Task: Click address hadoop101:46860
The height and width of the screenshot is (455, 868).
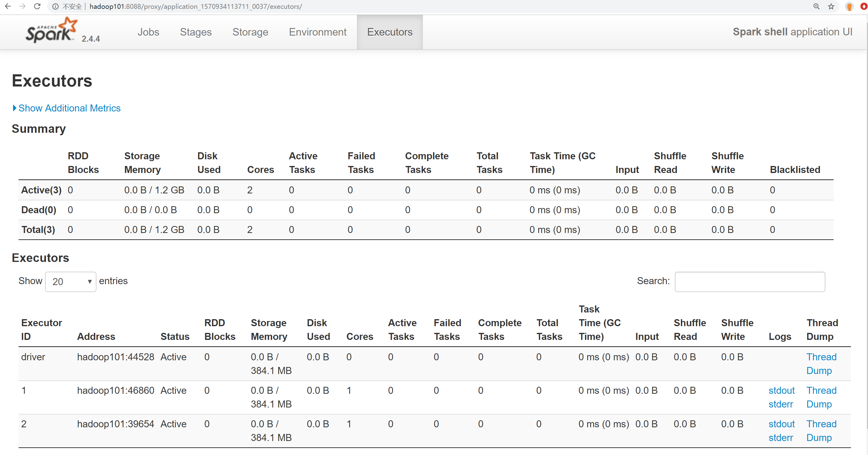Action: point(116,390)
